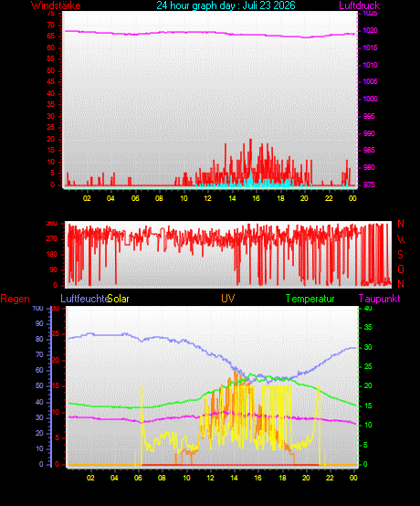The width and height of the screenshot is (420, 506).
Task: Select the blue 60 tick on the humidity axis
Action: click(x=39, y=371)
